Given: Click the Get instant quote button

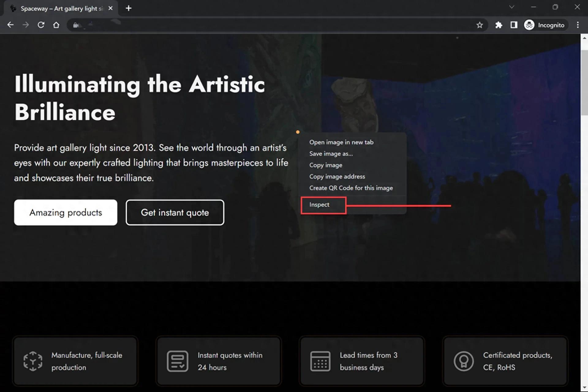Looking at the screenshot, I should pyautogui.click(x=175, y=213).
